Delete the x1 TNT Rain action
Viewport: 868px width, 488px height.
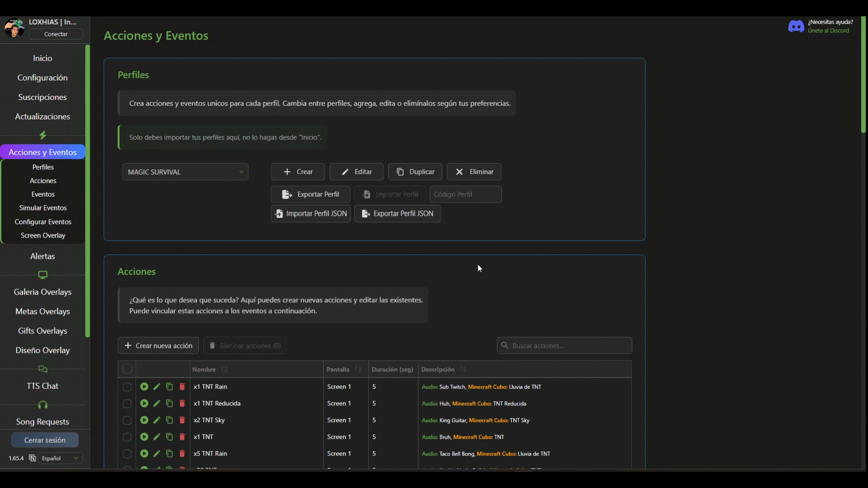pyautogui.click(x=182, y=387)
